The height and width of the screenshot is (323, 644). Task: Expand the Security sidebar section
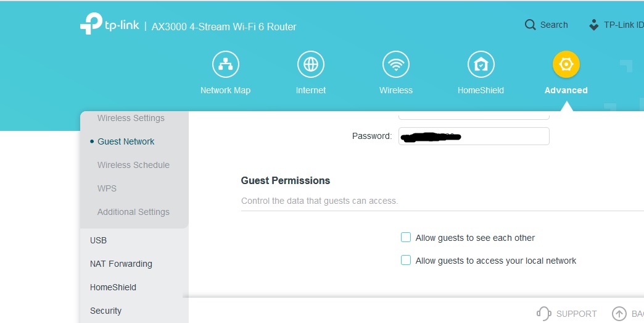click(105, 311)
